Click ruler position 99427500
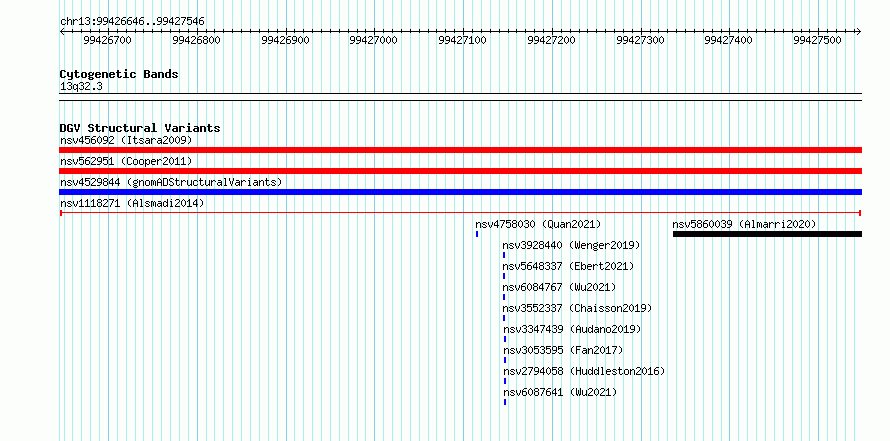Screen dimensions: 890x441 pos(818,40)
